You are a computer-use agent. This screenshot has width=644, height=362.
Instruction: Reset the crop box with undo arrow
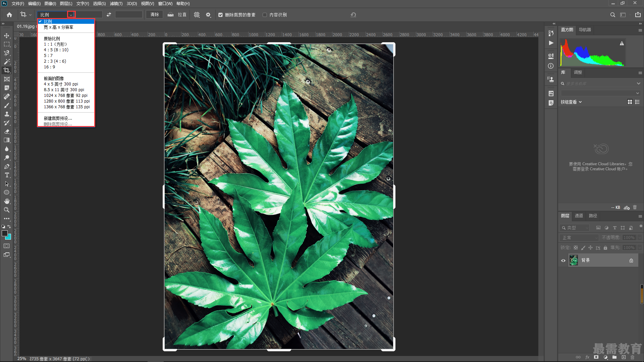pyautogui.click(x=353, y=15)
